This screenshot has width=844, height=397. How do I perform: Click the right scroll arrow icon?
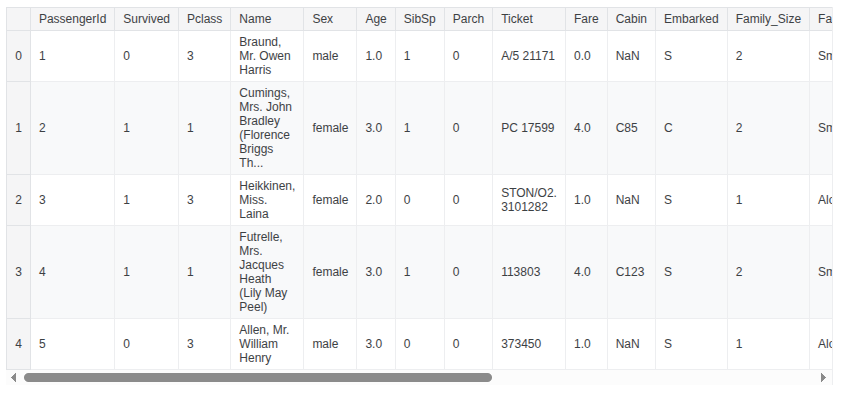(823, 378)
